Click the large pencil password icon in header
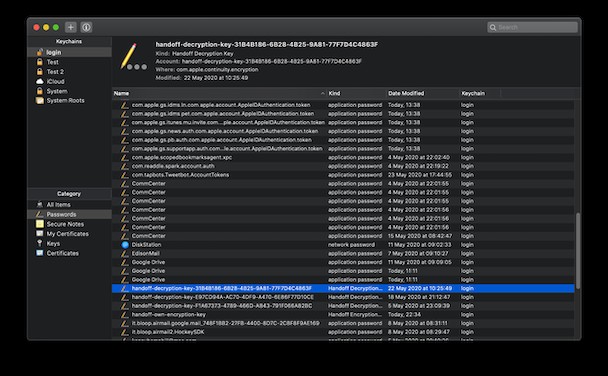The height and width of the screenshot is (376, 608). (133, 57)
